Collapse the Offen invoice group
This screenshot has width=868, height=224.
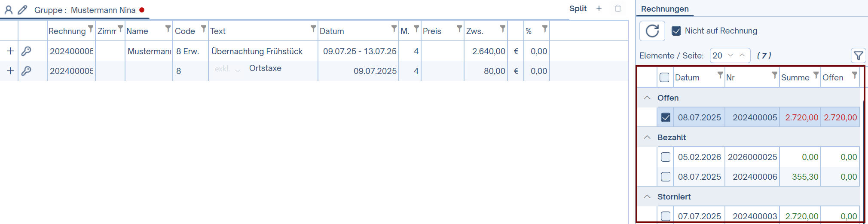[x=647, y=98]
